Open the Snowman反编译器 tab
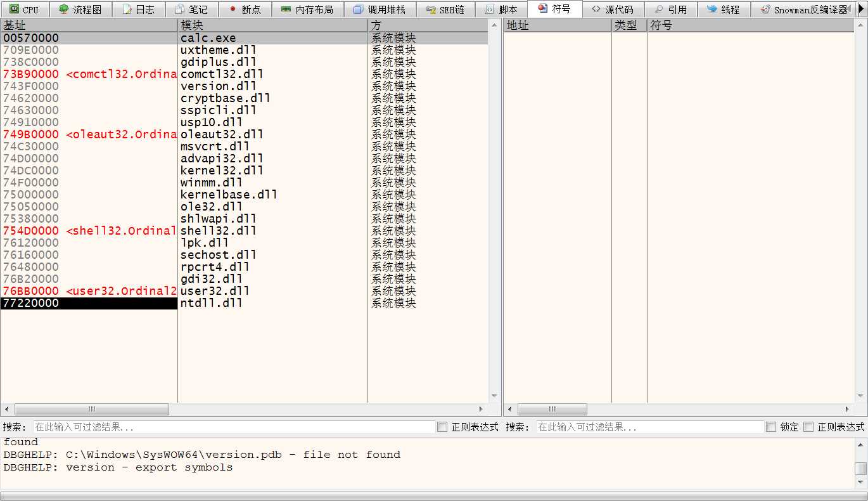 [804, 9]
